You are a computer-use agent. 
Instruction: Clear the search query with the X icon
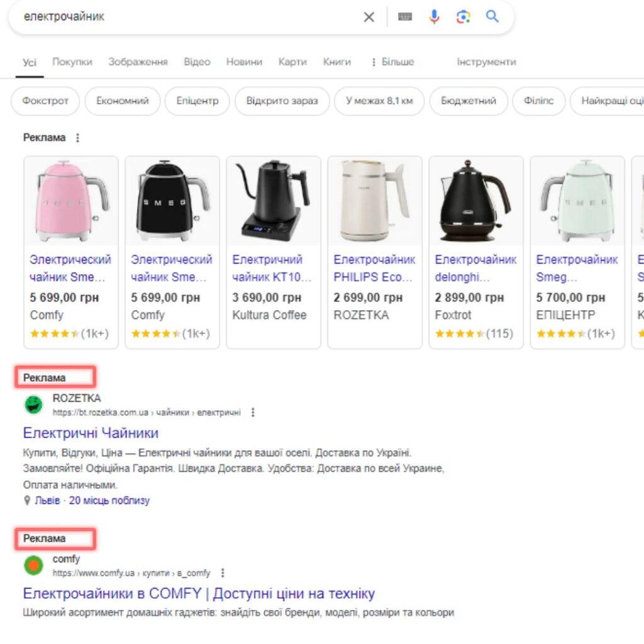(369, 18)
